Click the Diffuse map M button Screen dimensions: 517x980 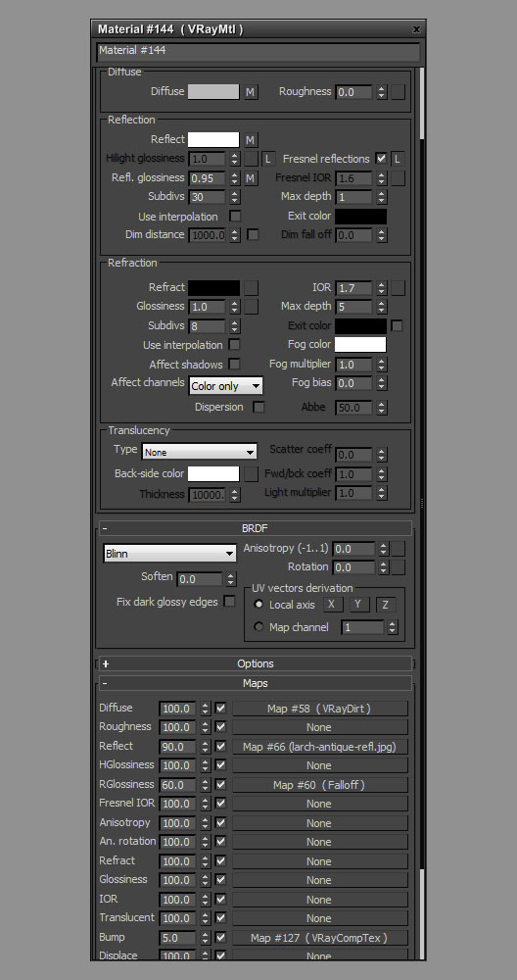click(251, 92)
